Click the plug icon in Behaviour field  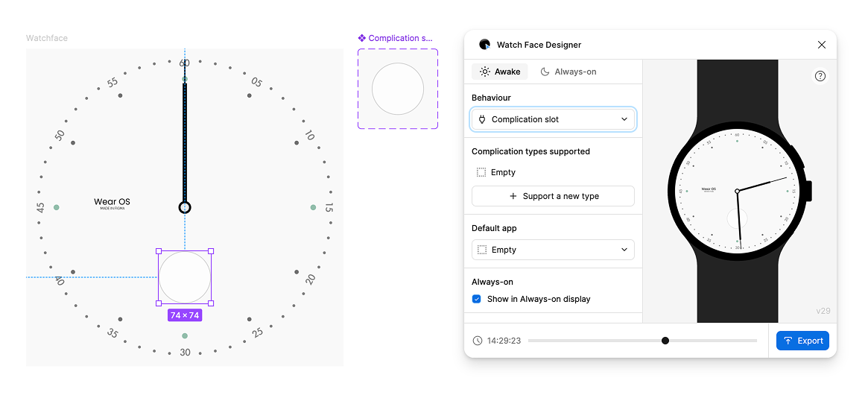click(x=482, y=119)
